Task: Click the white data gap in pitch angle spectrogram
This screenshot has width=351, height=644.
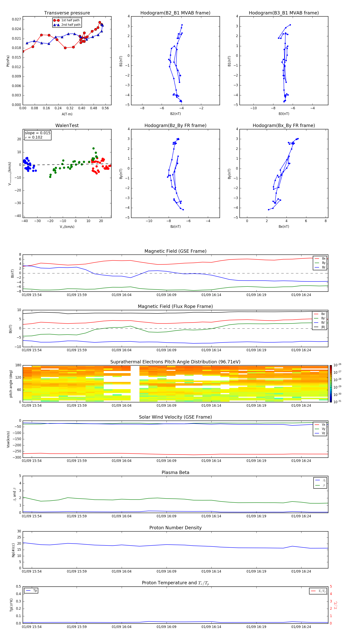Action: point(135,384)
